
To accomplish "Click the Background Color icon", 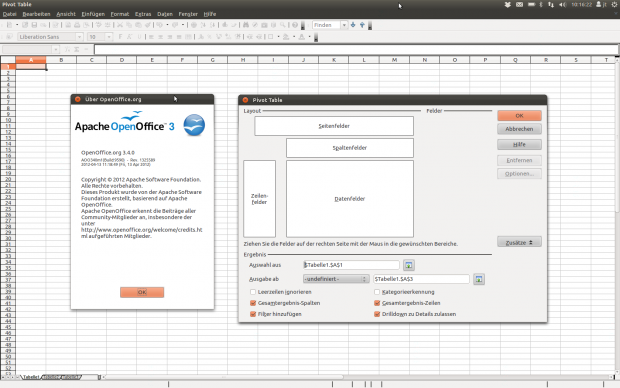I will pyautogui.click(x=286, y=37).
